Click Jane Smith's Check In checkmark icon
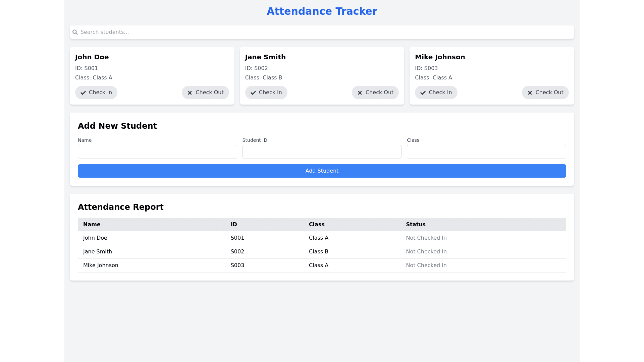Viewport: 644px width, 362px height. coord(253,93)
